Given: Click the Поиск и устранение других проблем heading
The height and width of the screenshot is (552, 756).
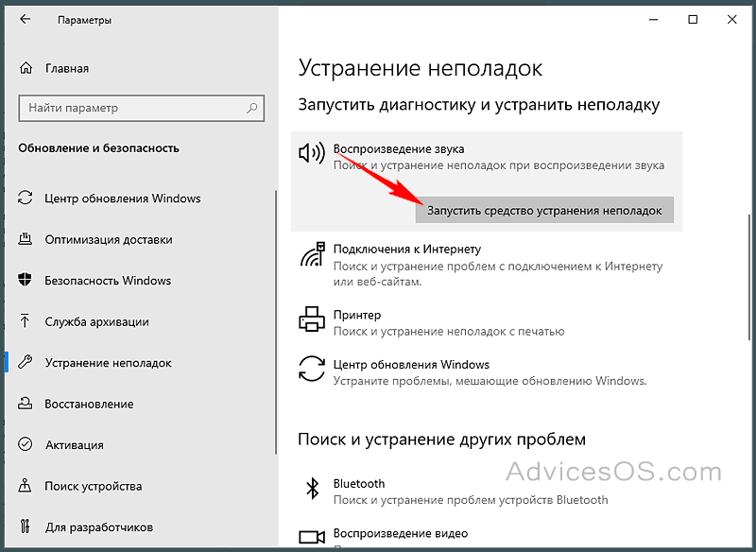Looking at the screenshot, I should pyautogui.click(x=441, y=440).
